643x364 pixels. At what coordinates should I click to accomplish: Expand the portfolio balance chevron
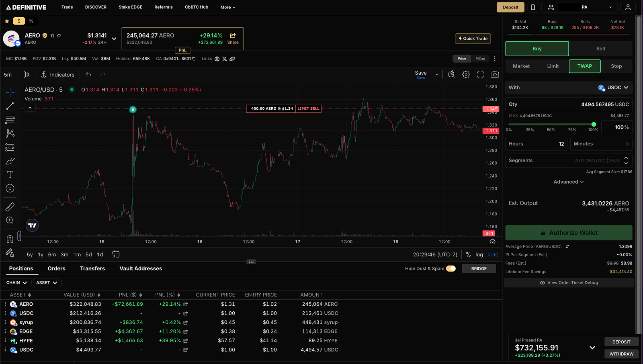[592, 348]
